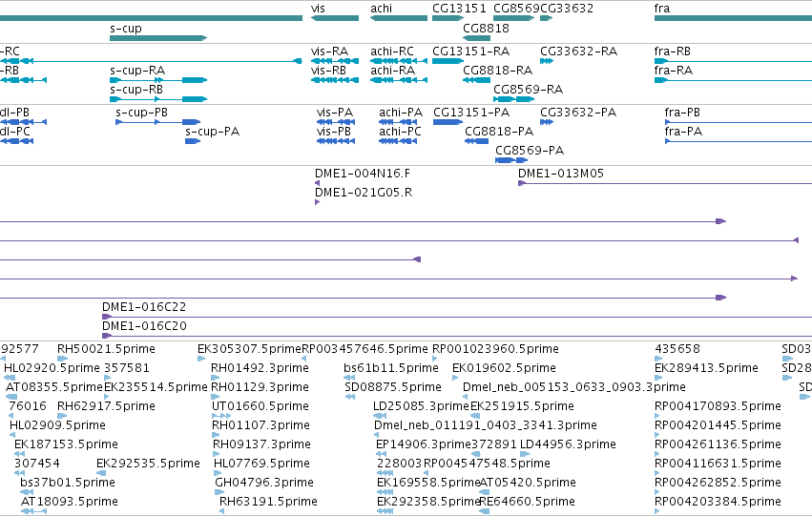Click DME1-021G05.R clone end label
812x516 pixels.
(x=364, y=193)
